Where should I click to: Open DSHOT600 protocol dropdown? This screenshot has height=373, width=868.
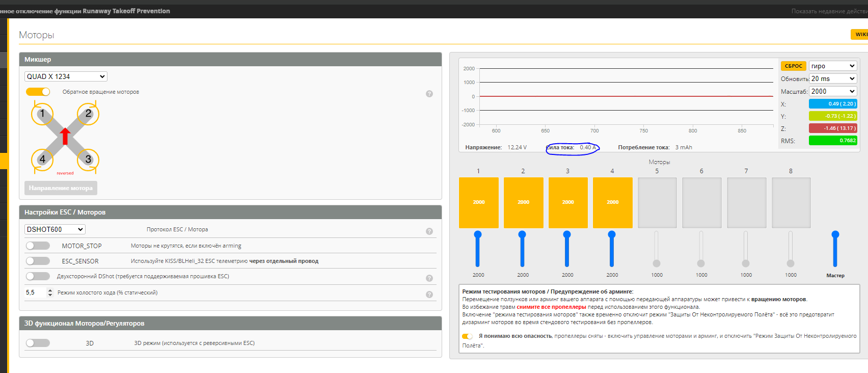click(x=55, y=229)
